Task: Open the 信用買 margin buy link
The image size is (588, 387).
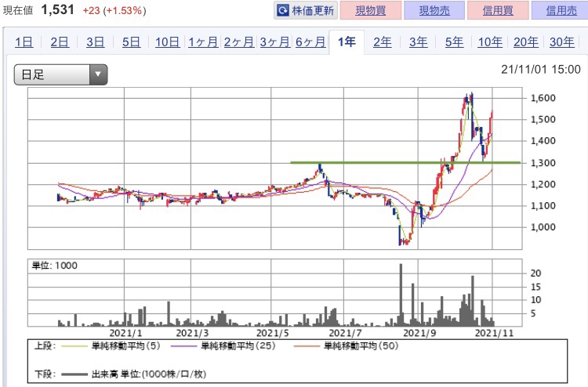Action: pyautogui.click(x=498, y=10)
